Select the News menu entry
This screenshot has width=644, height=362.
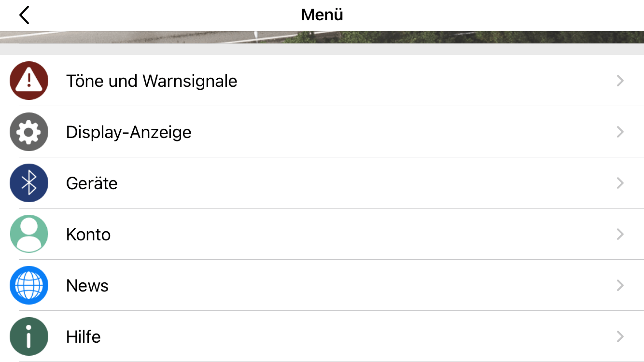pyautogui.click(x=87, y=285)
